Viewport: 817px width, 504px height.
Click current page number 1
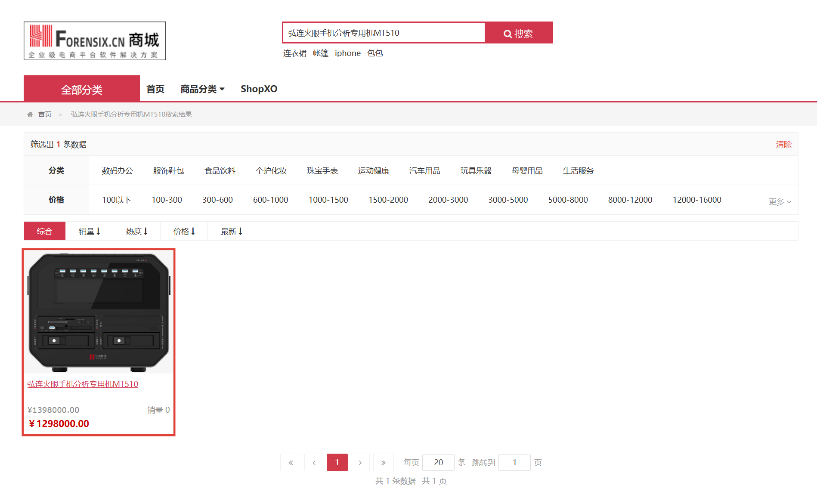(337, 463)
